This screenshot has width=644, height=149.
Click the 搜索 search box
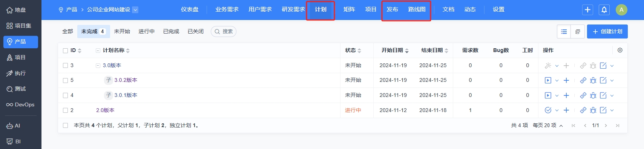click(224, 32)
